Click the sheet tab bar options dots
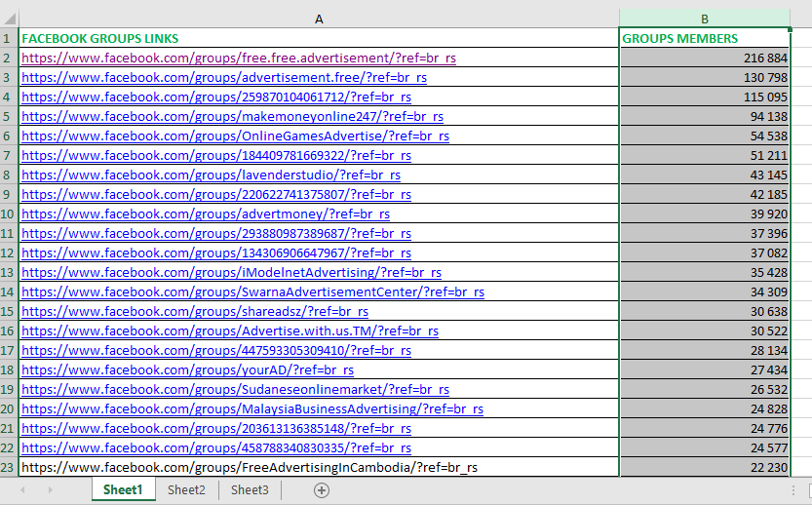 point(793,490)
